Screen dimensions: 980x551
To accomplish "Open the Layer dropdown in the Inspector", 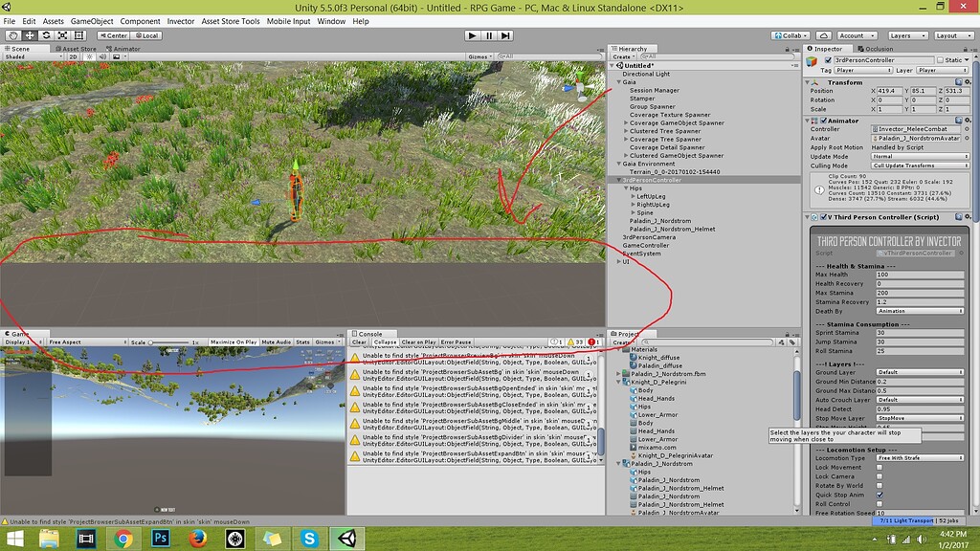I will [943, 69].
